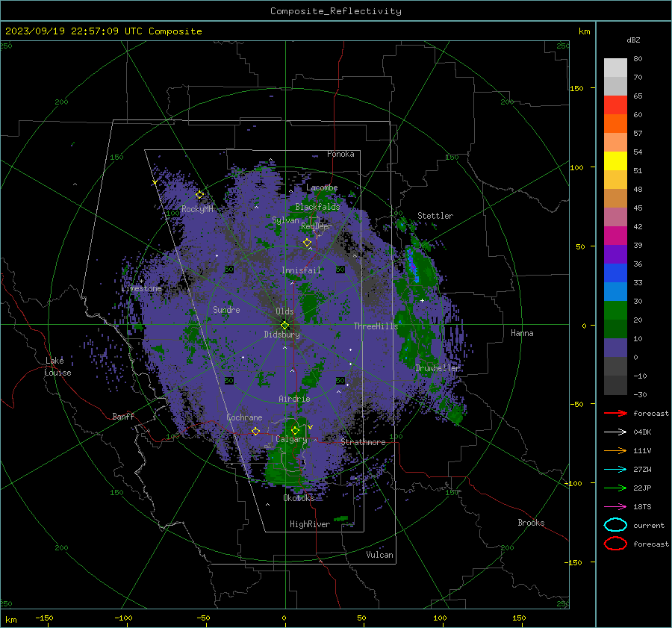The height and width of the screenshot is (628, 672).
Task: Click the radar-site diamond between Olds and Didsbury
Action: point(285,325)
